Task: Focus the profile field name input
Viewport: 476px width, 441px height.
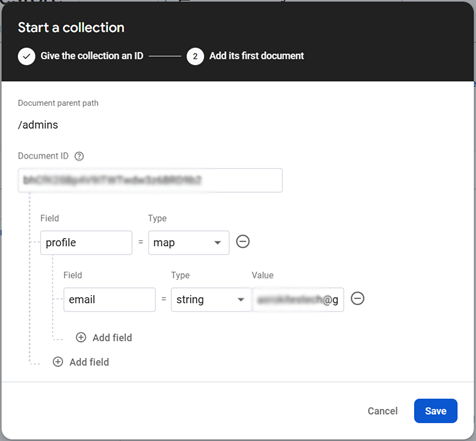Action: point(86,243)
